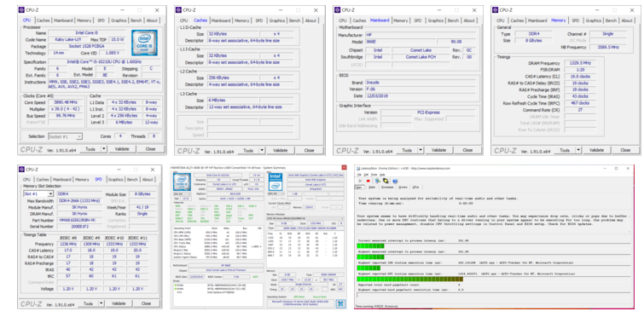Open the Drivers tab in LatencyMon
Viewport: 644px width, 317px height.
[x=403, y=187]
